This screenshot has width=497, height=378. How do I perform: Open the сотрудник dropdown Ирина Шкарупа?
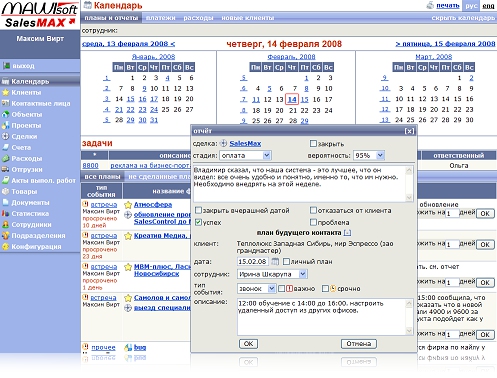coord(272,274)
